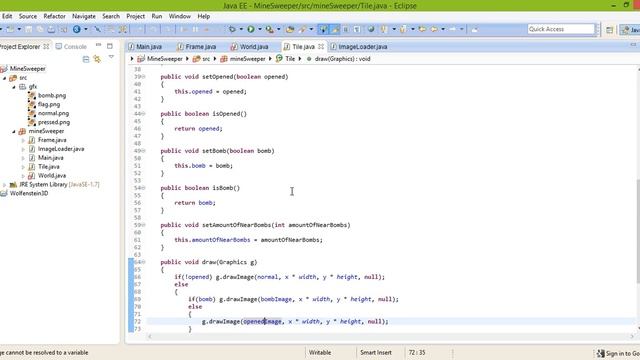Toggle the Java editor breadcrumb button
Viewport: 640px width, 360px height.
pyautogui.click(x=323, y=29)
